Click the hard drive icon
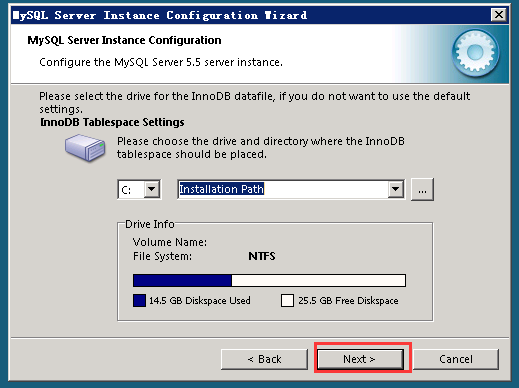The width and height of the screenshot is (519, 388). (x=85, y=148)
